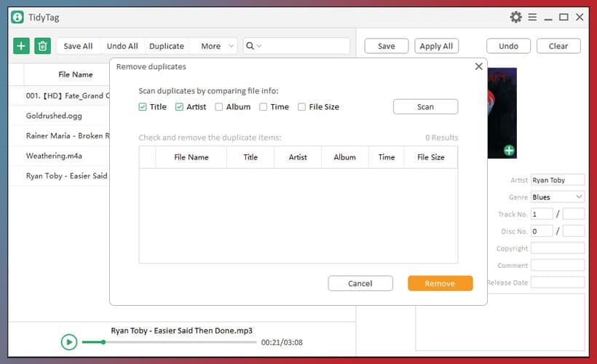
Task: Click Undo All in toolbar
Action: [122, 46]
